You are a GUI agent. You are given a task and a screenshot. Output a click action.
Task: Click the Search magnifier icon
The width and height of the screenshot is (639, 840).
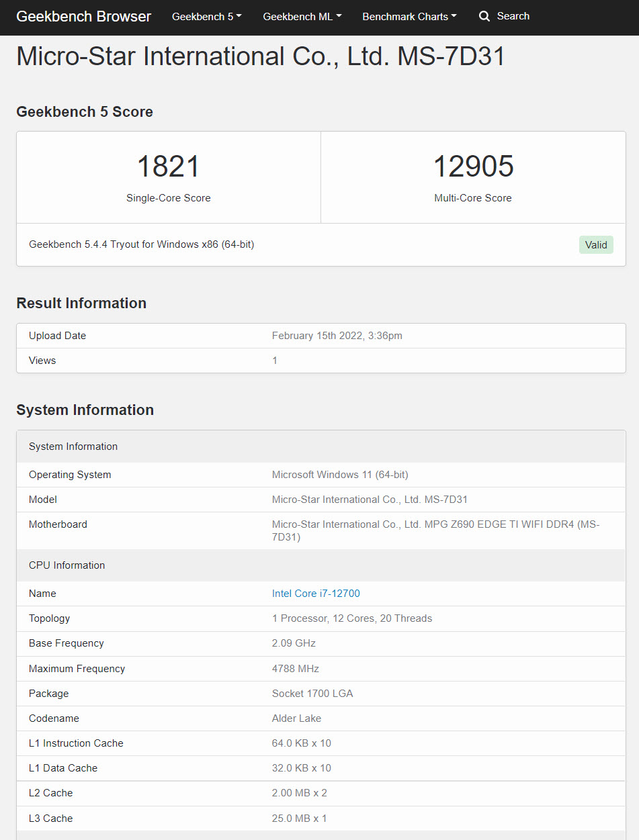pos(484,17)
